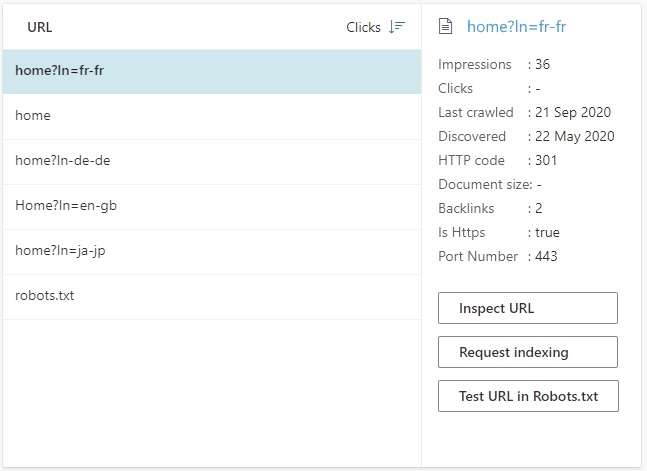
Task: Click the Is Https value true
Action: point(547,232)
